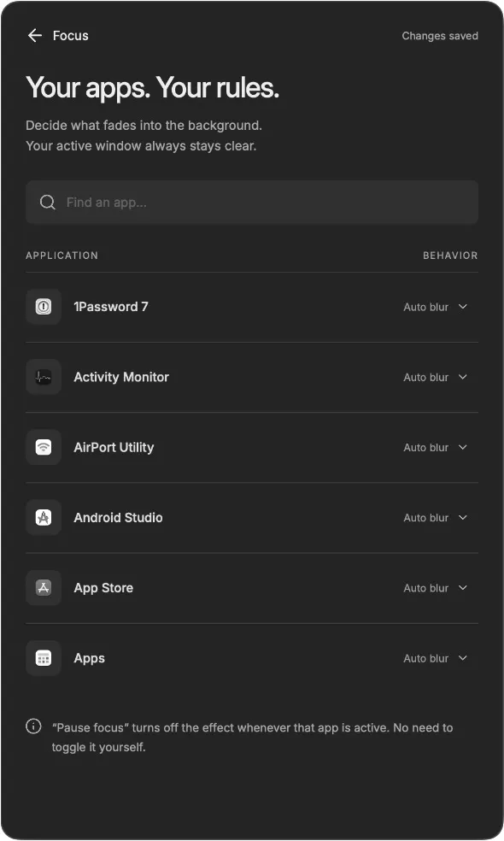Click the 1Password 7 app icon
504x841 pixels.
coord(44,307)
